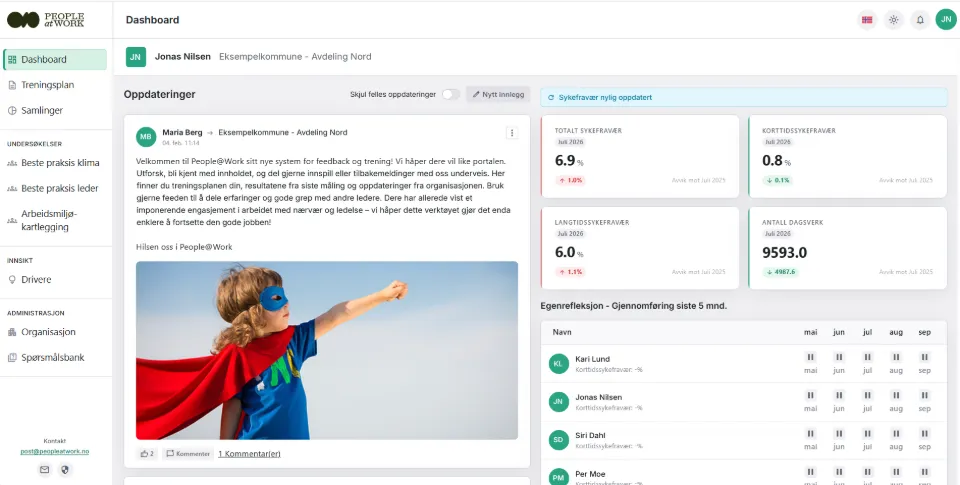Click Kari Lund's mai pause status icon
960x485 pixels.
click(x=811, y=357)
